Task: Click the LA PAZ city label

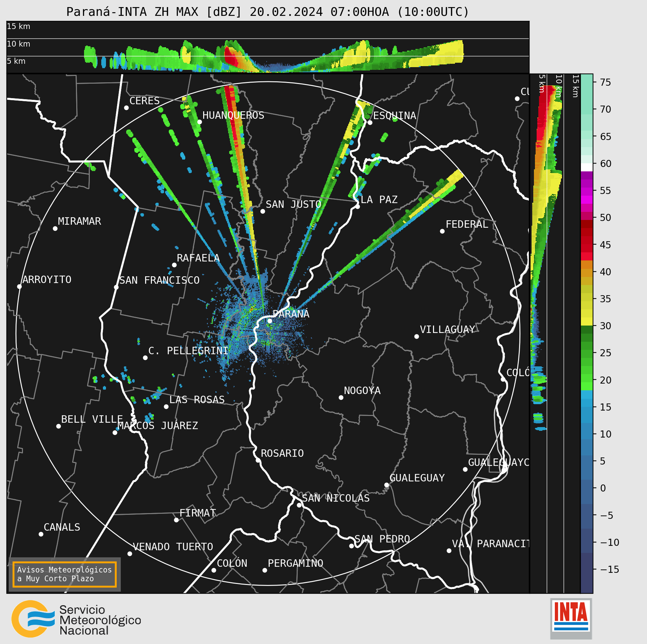Action: pyautogui.click(x=379, y=200)
